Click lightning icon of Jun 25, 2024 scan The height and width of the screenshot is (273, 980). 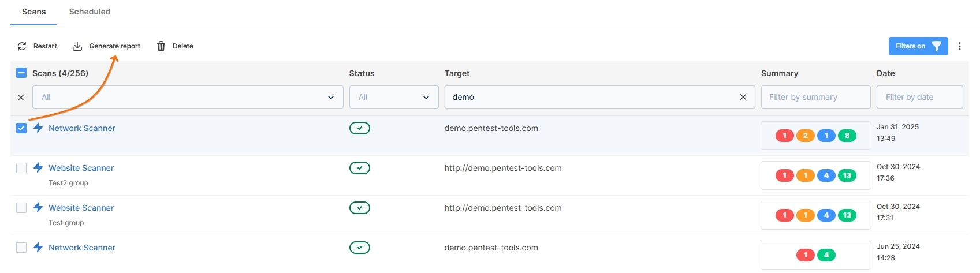click(38, 247)
